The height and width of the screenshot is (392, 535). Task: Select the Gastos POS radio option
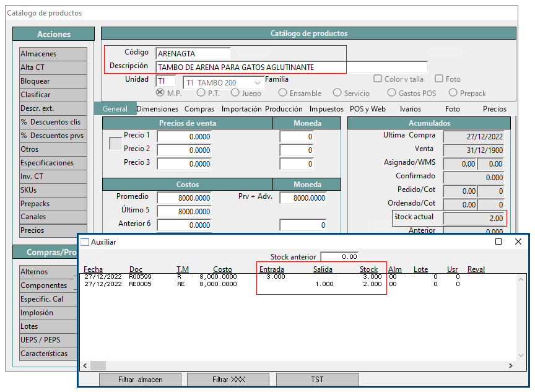point(392,92)
